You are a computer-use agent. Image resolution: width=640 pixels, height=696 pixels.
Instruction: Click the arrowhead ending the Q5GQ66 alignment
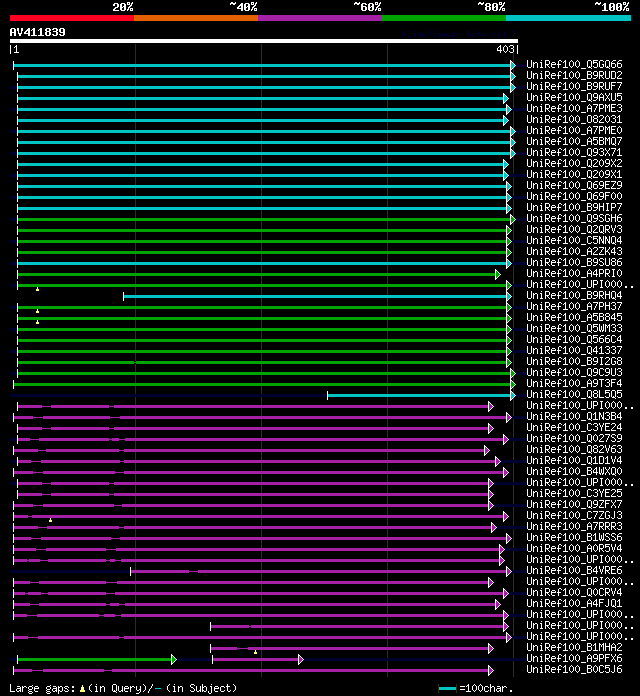point(513,66)
